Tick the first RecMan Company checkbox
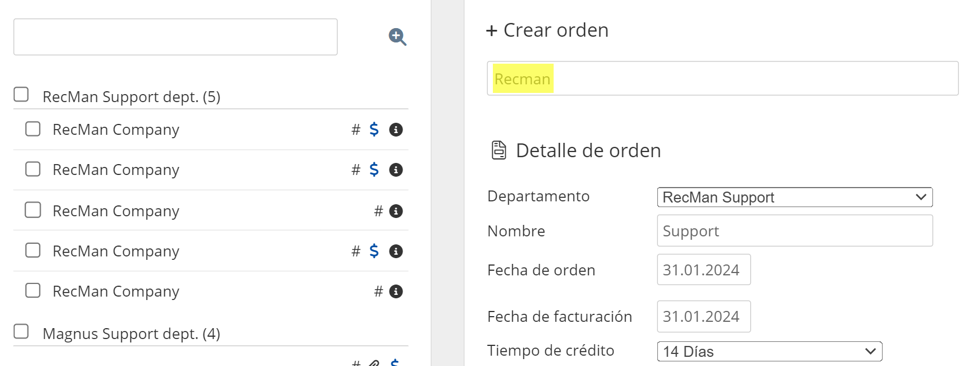Viewport: 980px width, 366px height. [x=33, y=129]
